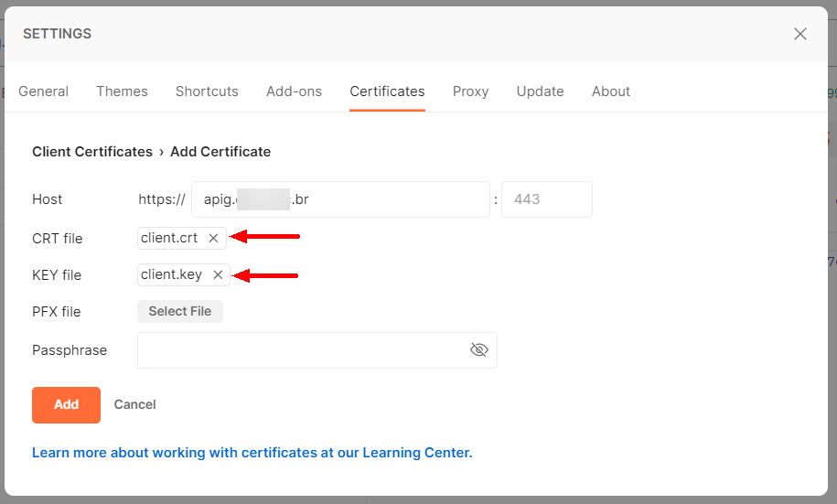Click the Certificates tab
Viewport: 837px width, 504px height.
[x=387, y=91]
